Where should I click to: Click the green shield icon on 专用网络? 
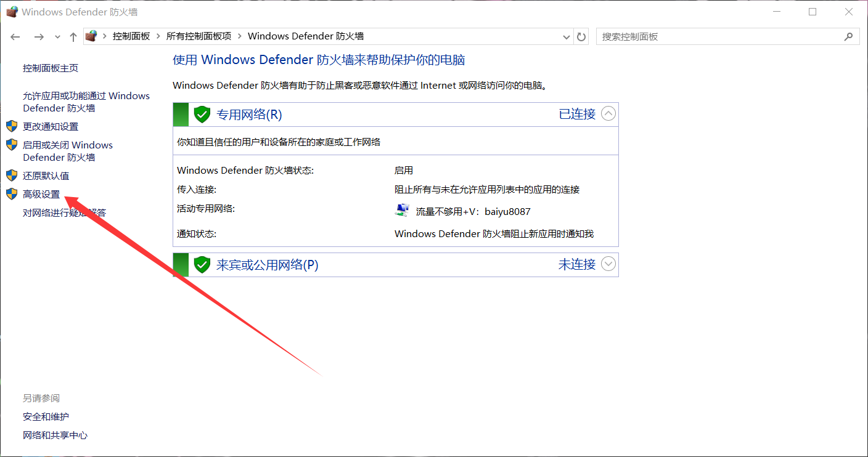pyautogui.click(x=202, y=114)
